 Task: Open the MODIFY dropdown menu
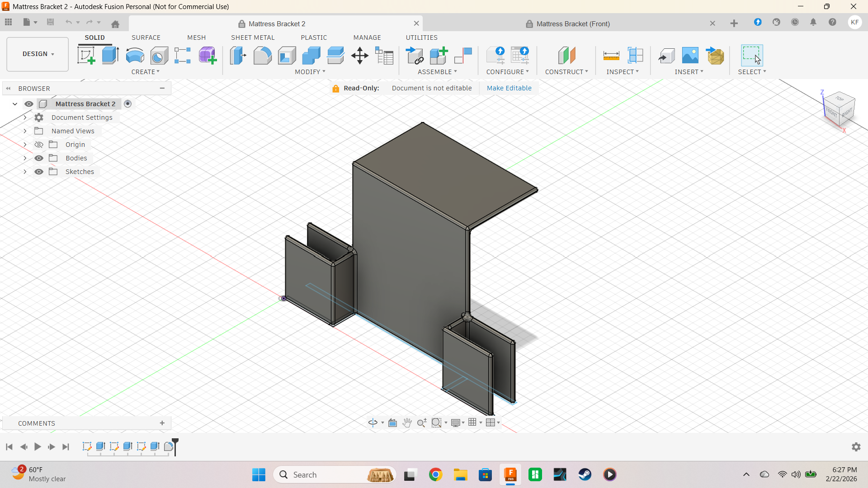click(x=310, y=72)
